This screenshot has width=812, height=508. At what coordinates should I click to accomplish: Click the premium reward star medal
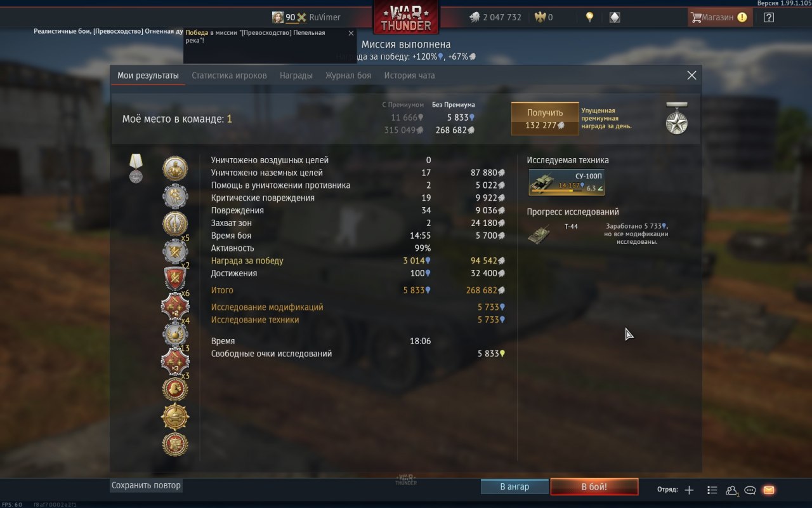676,118
